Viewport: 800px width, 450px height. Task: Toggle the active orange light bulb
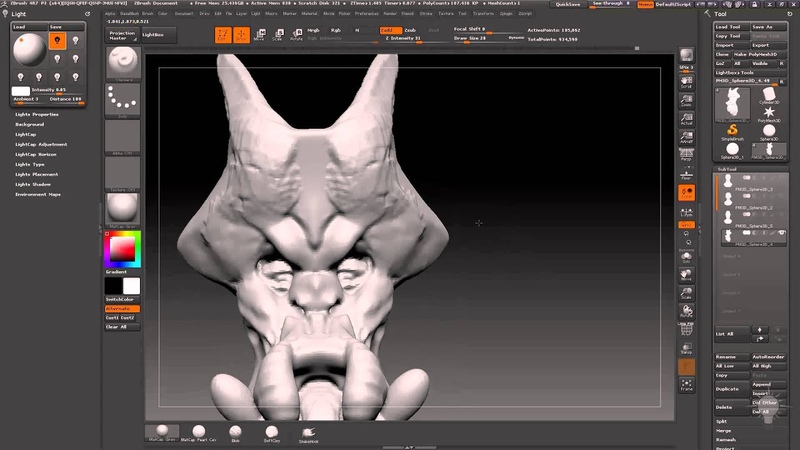coord(57,40)
